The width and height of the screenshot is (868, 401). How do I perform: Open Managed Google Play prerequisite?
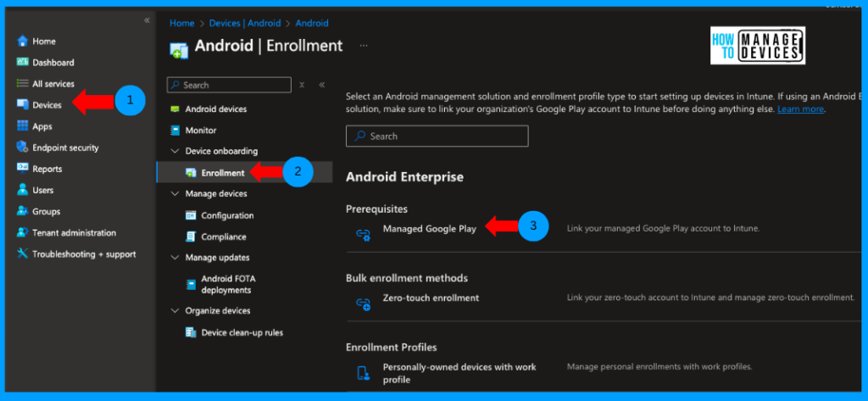click(429, 229)
